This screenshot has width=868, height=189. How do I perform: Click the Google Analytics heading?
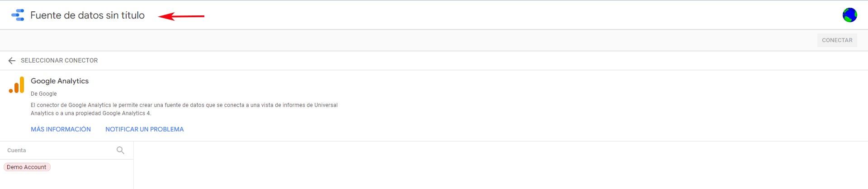tap(60, 81)
